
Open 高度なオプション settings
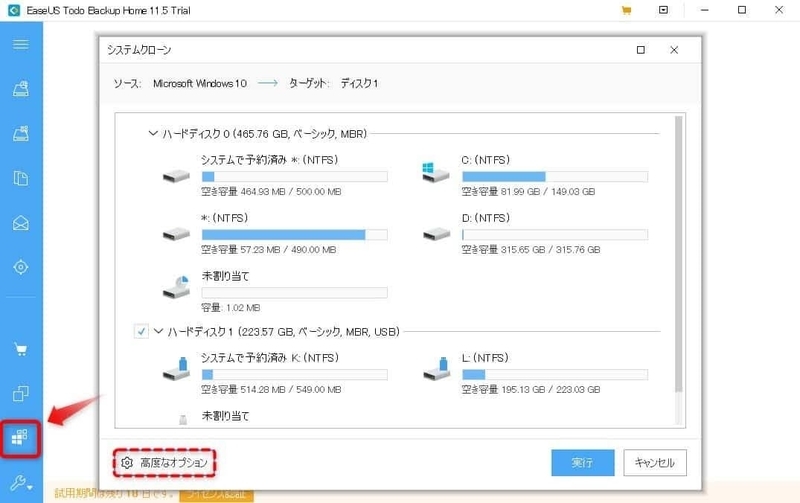(x=164, y=462)
